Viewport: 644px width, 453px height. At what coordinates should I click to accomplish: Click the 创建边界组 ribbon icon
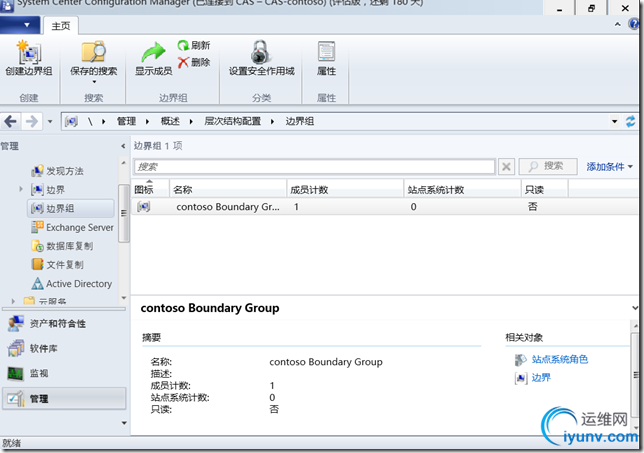coord(29,52)
